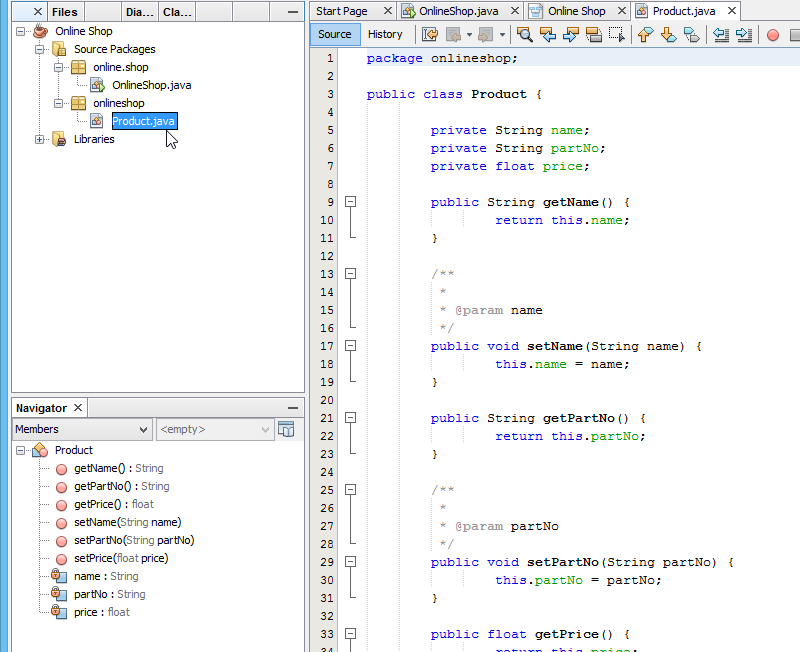Collapse the onlineshop package node
The height and width of the screenshot is (652, 800).
[58, 103]
